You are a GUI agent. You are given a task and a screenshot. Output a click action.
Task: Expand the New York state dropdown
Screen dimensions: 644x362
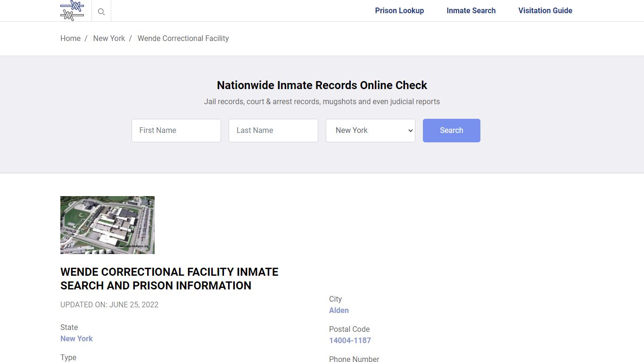click(371, 131)
